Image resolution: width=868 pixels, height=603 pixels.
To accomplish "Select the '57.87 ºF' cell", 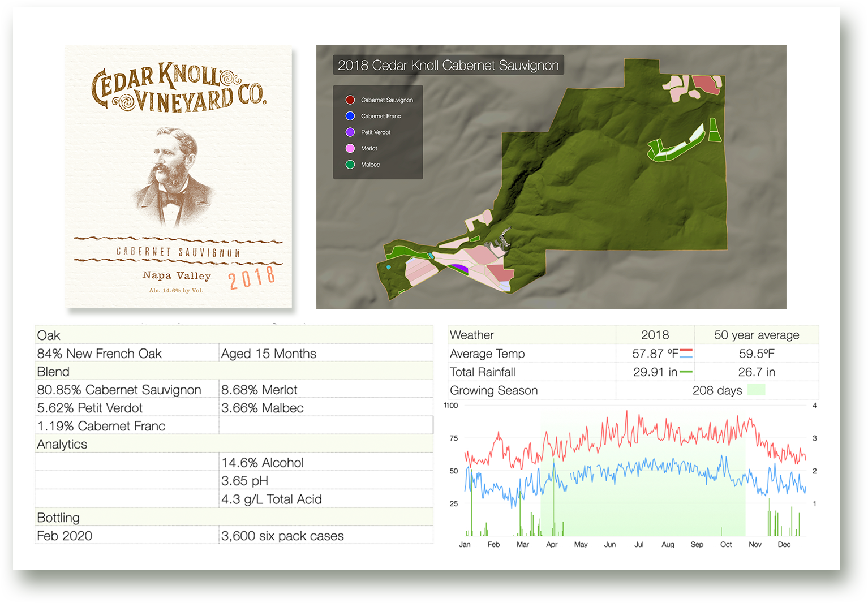I will point(655,353).
